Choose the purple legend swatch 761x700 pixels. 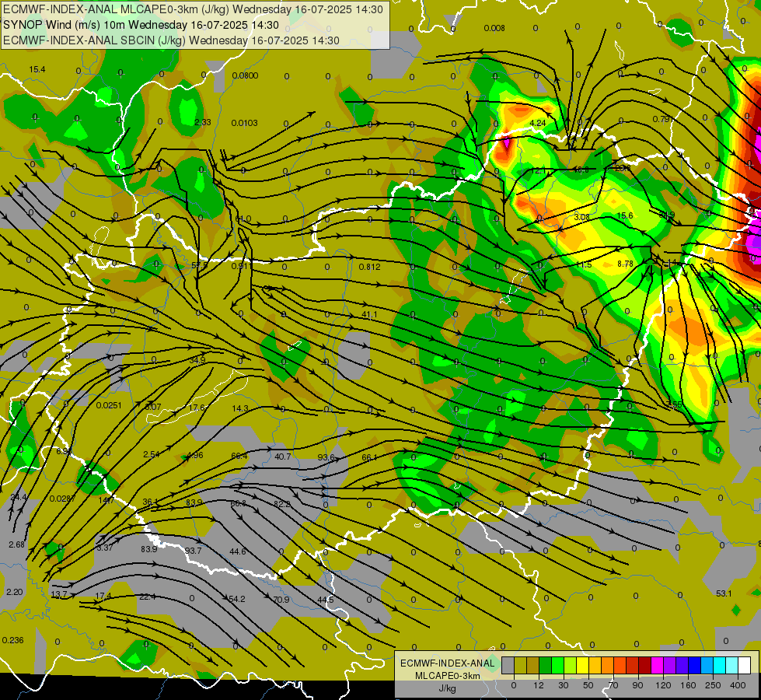(670, 666)
